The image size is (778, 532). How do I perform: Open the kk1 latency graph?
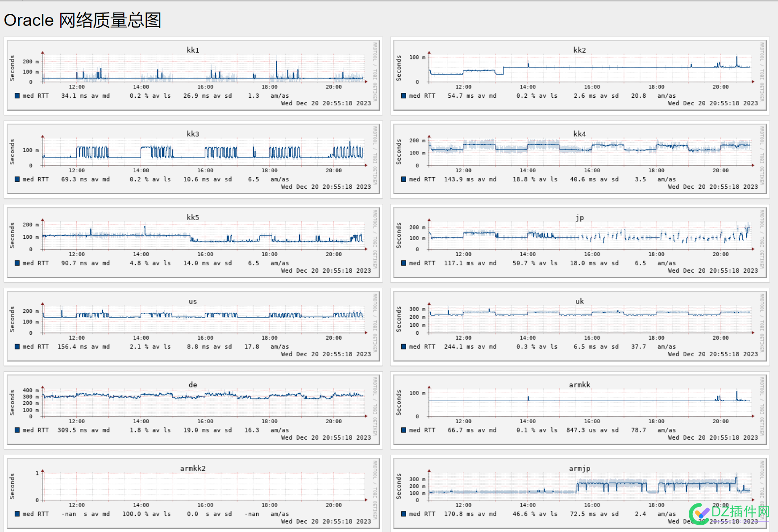coord(193,76)
